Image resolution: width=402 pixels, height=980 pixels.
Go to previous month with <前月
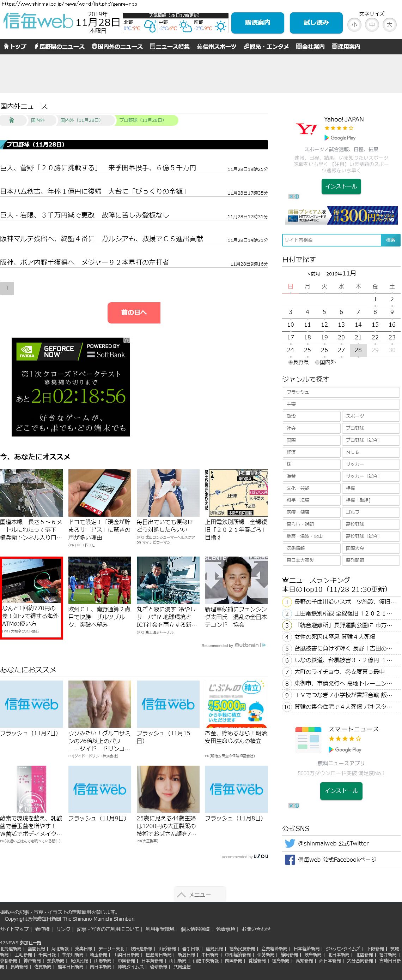[313, 274]
